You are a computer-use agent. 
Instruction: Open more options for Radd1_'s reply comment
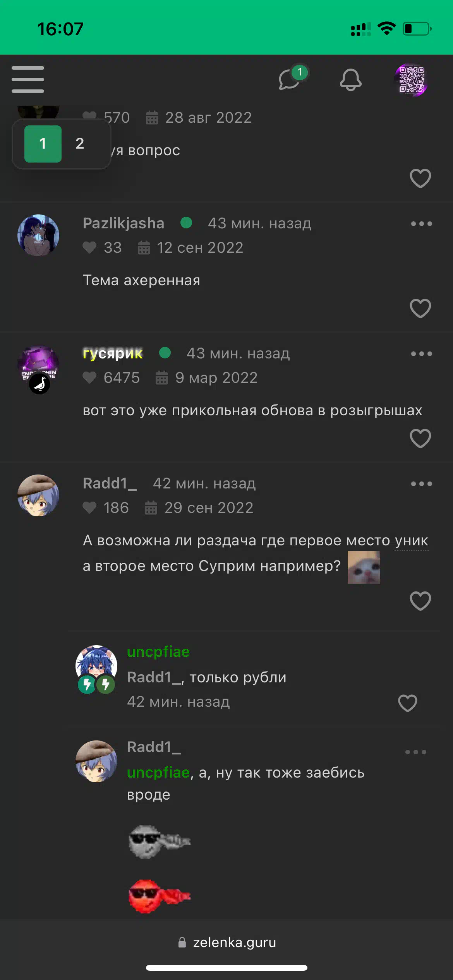(415, 752)
